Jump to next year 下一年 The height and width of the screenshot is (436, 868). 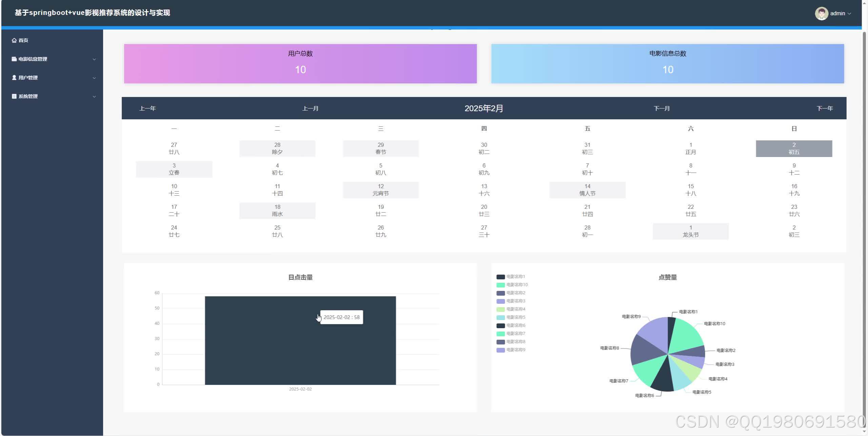click(x=825, y=108)
